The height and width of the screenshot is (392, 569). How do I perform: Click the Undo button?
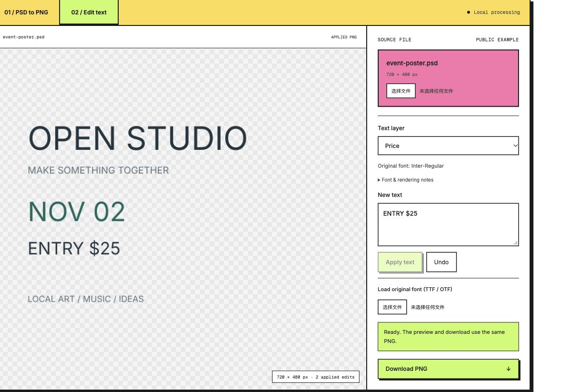441,262
